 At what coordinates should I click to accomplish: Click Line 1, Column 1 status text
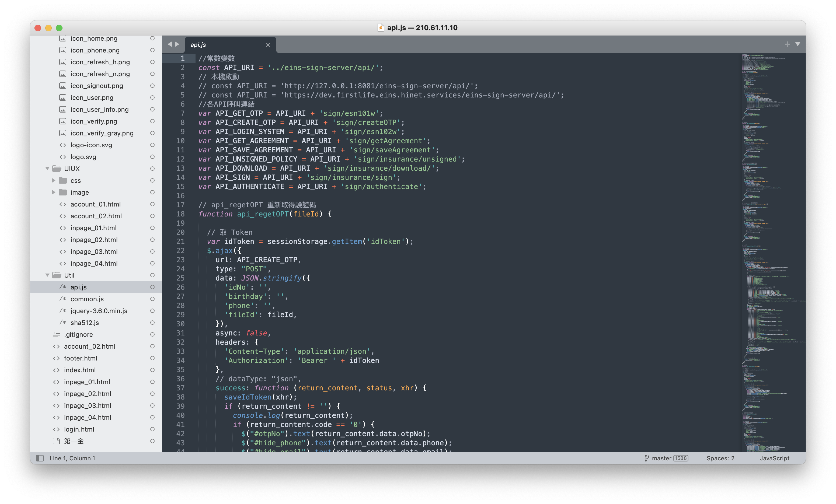click(72, 458)
